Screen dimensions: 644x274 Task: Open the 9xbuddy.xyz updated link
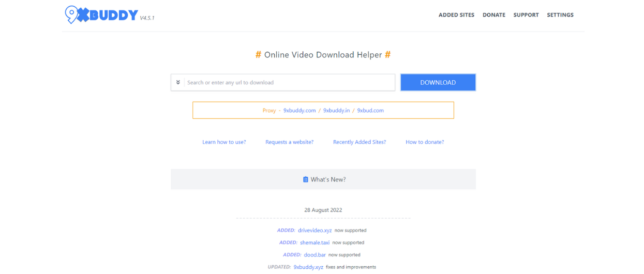(x=308, y=267)
